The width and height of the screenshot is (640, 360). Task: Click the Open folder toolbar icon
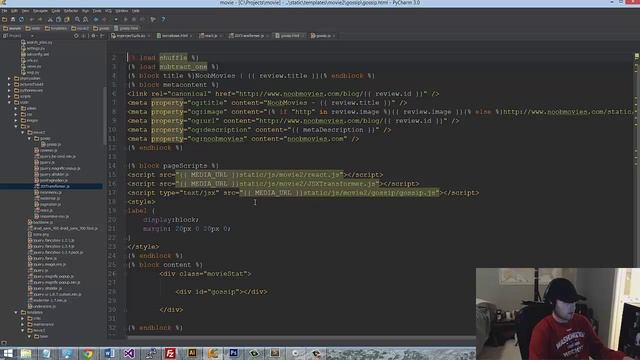(x=4, y=19)
